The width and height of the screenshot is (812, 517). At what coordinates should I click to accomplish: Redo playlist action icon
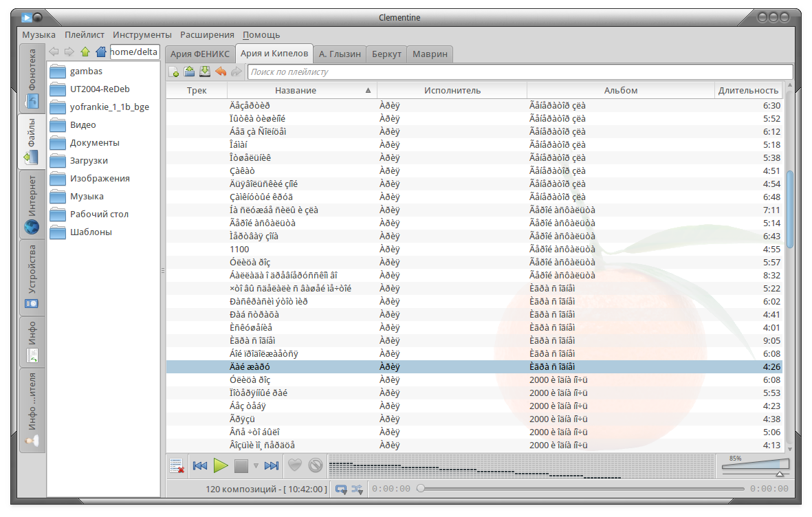click(236, 72)
